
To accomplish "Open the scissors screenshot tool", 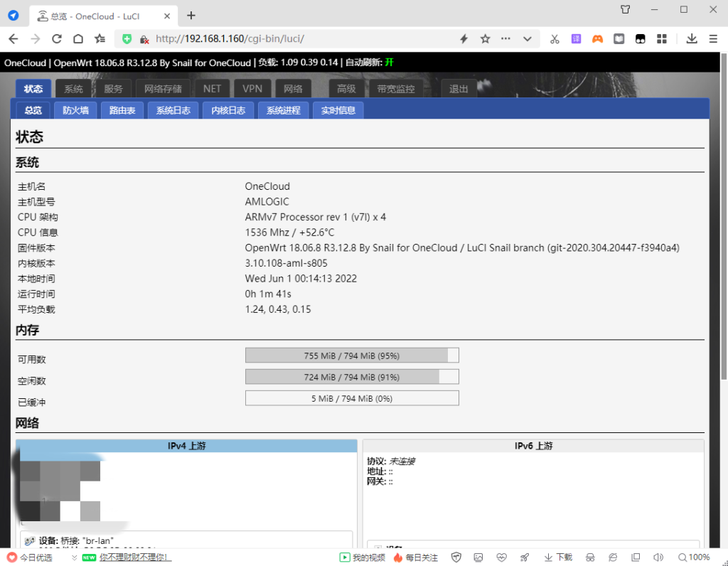I will click(x=555, y=39).
